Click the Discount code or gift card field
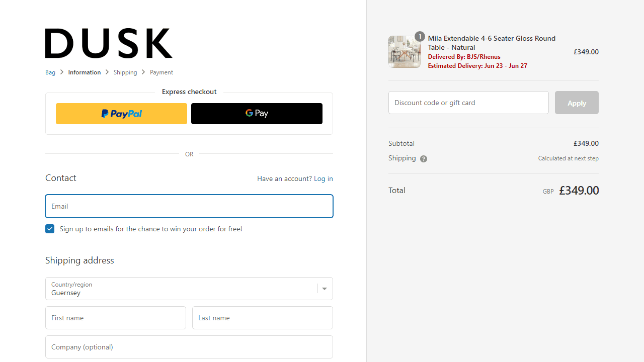The width and height of the screenshot is (644, 362). [x=468, y=103]
